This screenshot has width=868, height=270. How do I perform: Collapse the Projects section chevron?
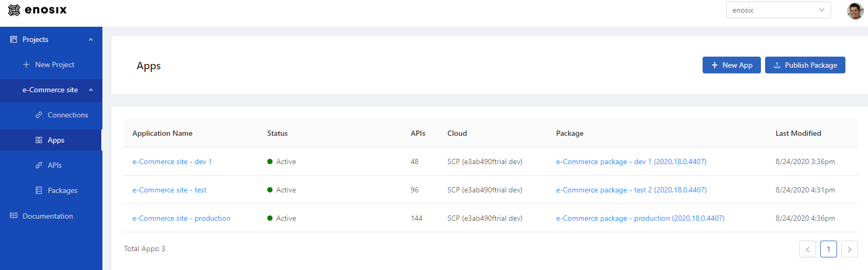coord(91,40)
